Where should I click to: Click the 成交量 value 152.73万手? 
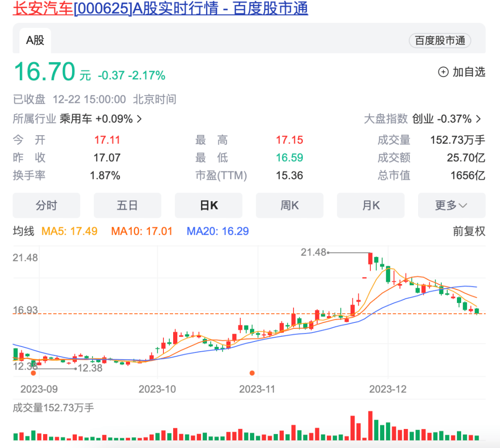click(457, 140)
